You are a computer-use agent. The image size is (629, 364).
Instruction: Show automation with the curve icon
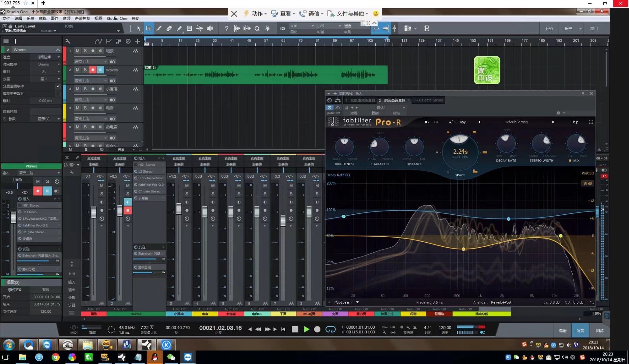[98, 41]
